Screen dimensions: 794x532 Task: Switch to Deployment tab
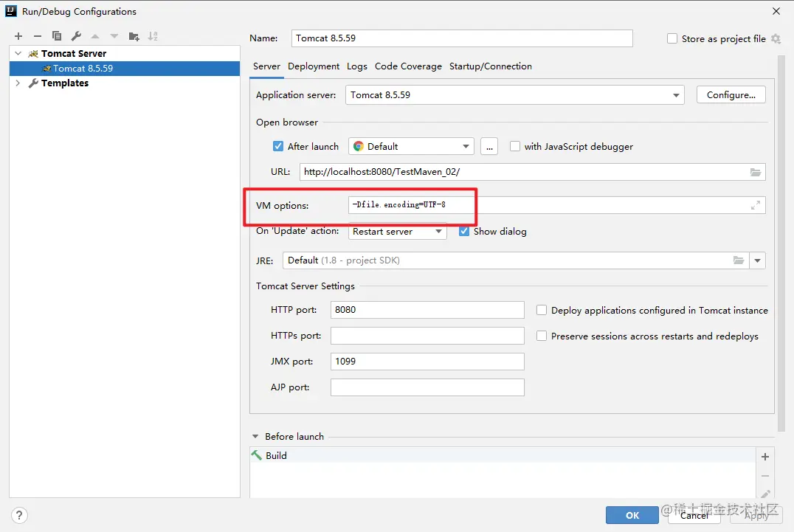coord(314,66)
